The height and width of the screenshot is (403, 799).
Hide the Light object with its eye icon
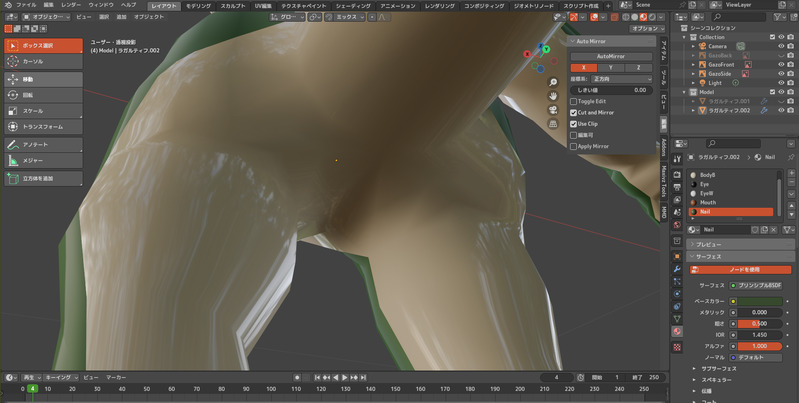[x=781, y=83]
